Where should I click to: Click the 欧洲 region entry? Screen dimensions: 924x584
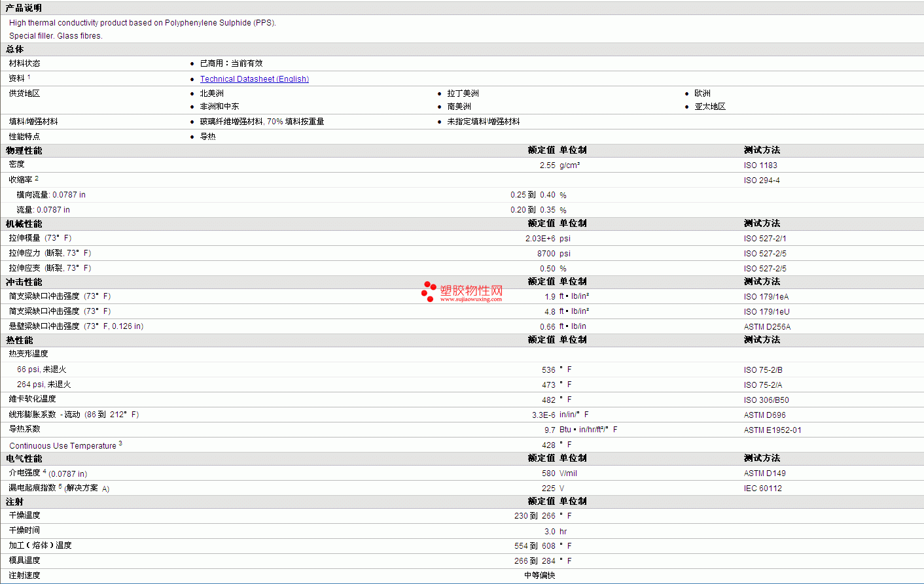[x=702, y=94]
